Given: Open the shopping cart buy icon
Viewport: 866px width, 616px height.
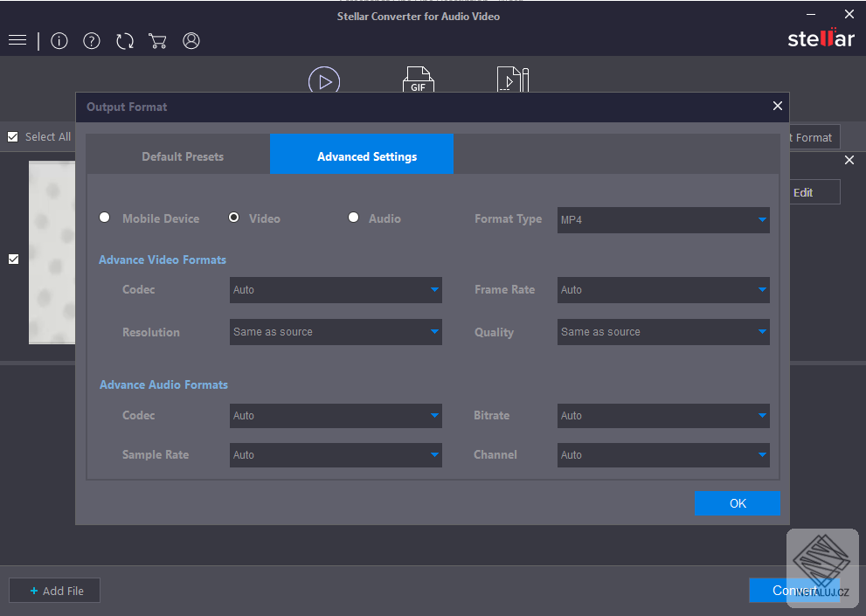Looking at the screenshot, I should [157, 41].
